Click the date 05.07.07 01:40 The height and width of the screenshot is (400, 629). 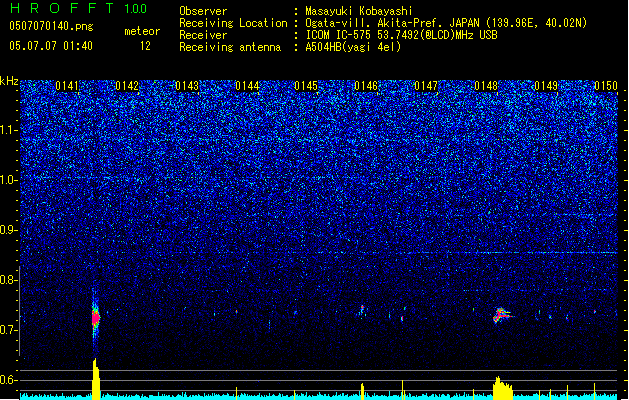[x=51, y=46]
